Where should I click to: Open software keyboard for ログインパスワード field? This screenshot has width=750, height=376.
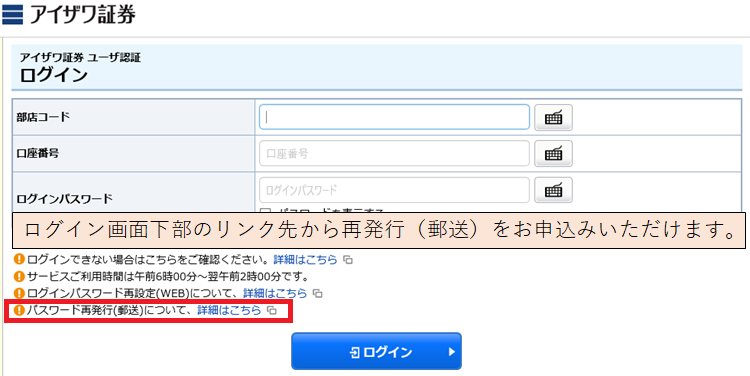(553, 190)
